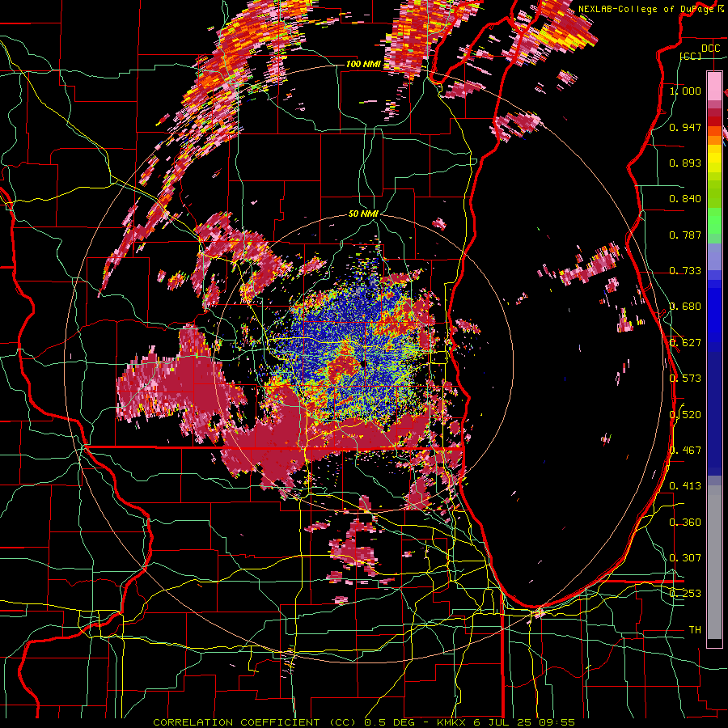Click the gray segment of the color bar
This screenshot has height=728, width=728.
[x=714, y=562]
